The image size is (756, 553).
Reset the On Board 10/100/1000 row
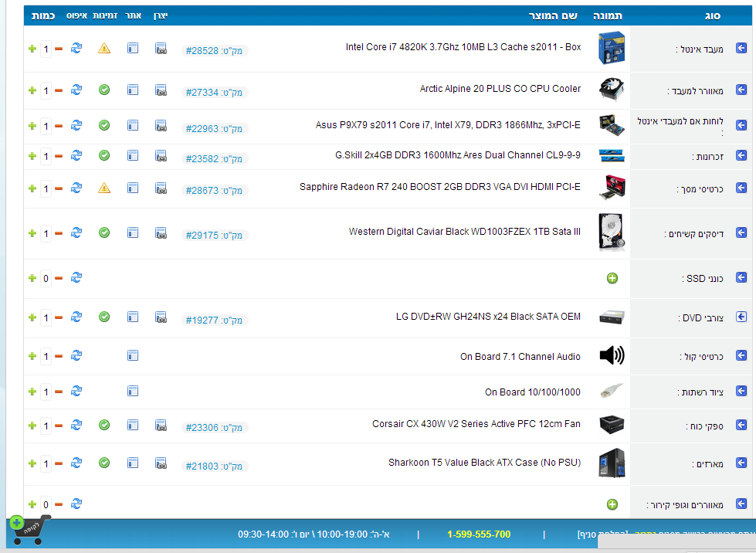coord(76,391)
